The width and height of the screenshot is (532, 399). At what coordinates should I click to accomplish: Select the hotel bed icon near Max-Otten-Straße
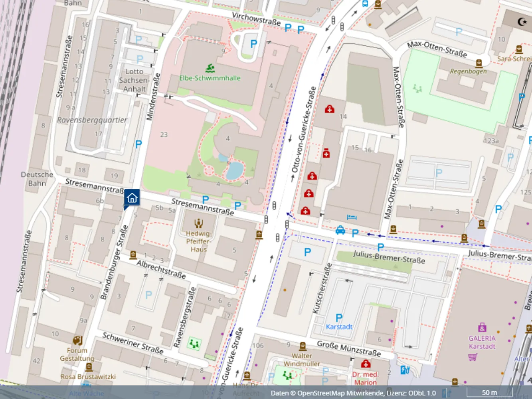(x=352, y=217)
